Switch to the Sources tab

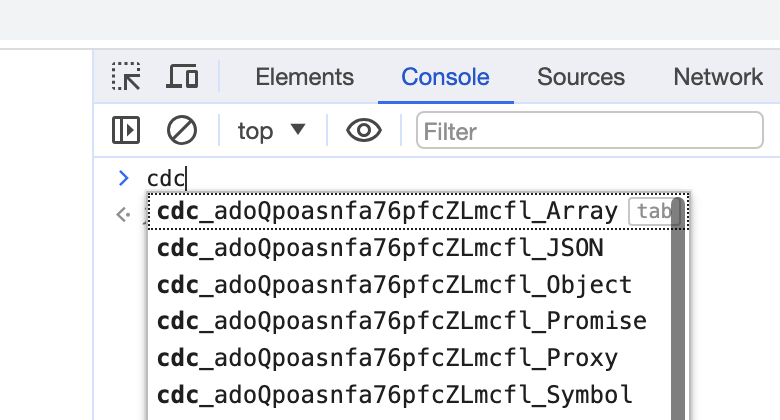point(580,77)
